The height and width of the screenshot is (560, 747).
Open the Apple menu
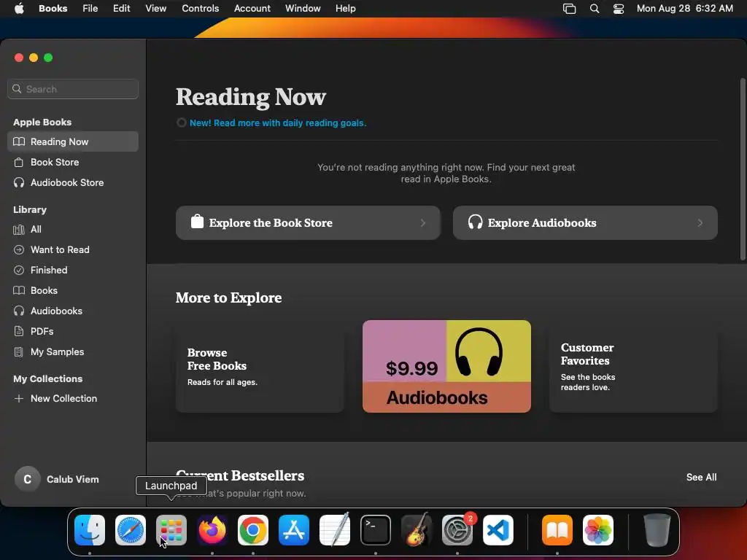coord(19,9)
